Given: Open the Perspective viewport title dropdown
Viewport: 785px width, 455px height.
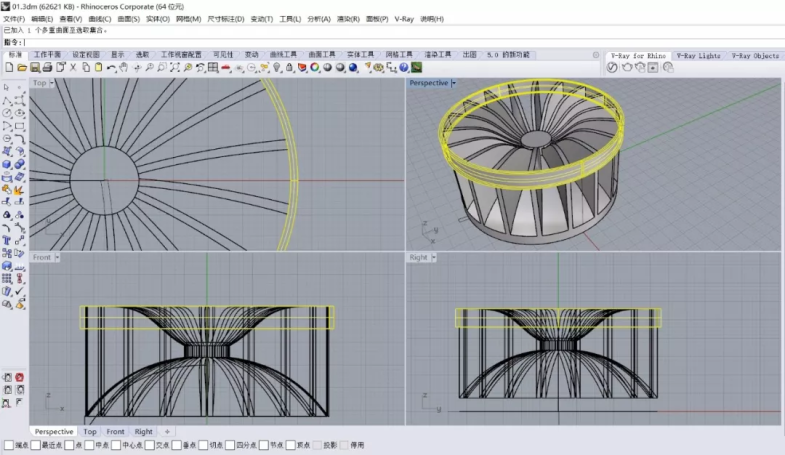Looking at the screenshot, I should (453, 83).
